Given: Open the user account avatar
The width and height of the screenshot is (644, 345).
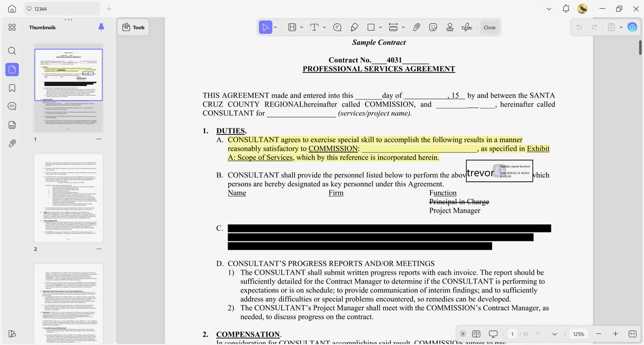Looking at the screenshot, I should click(583, 9).
